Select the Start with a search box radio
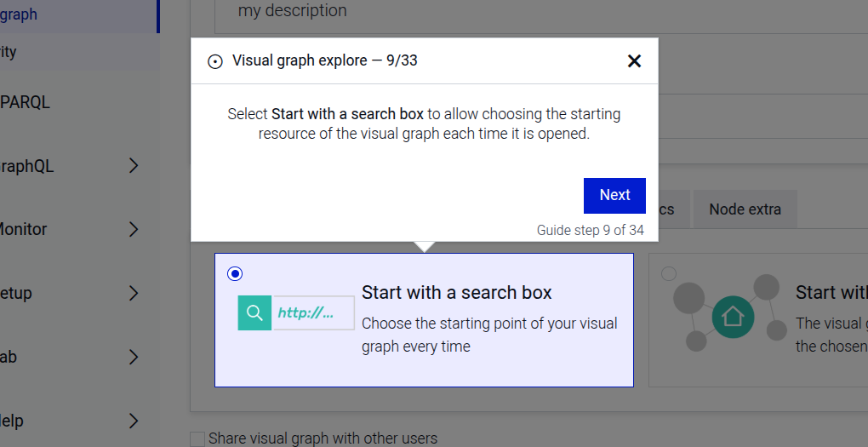The height and width of the screenshot is (447, 868). (235, 273)
